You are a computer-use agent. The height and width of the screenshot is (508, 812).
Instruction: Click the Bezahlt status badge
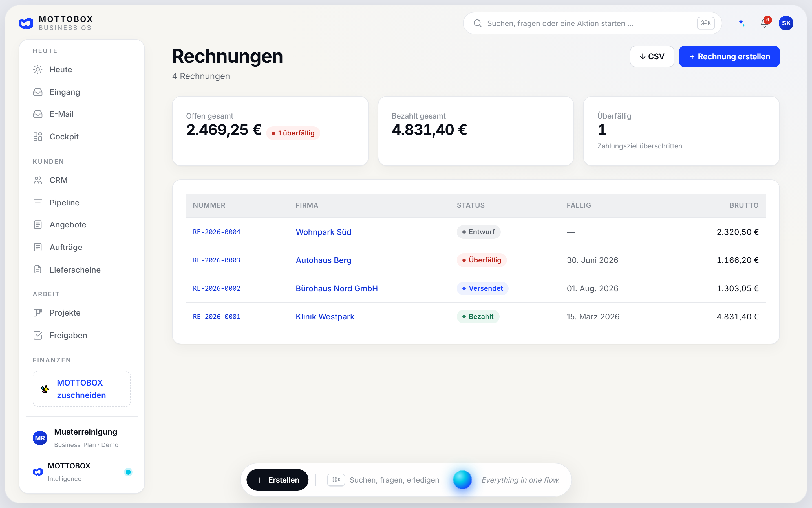478,316
